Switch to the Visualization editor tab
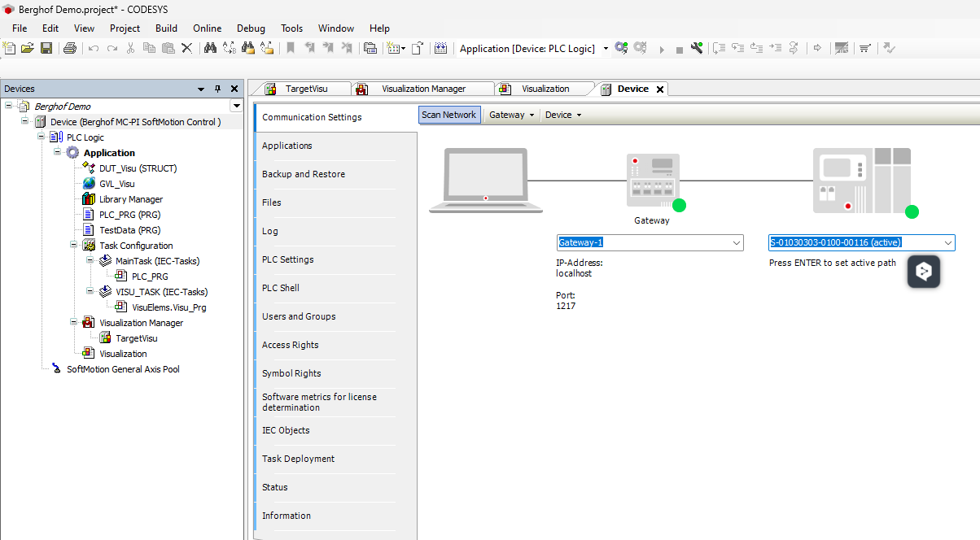 [545, 89]
